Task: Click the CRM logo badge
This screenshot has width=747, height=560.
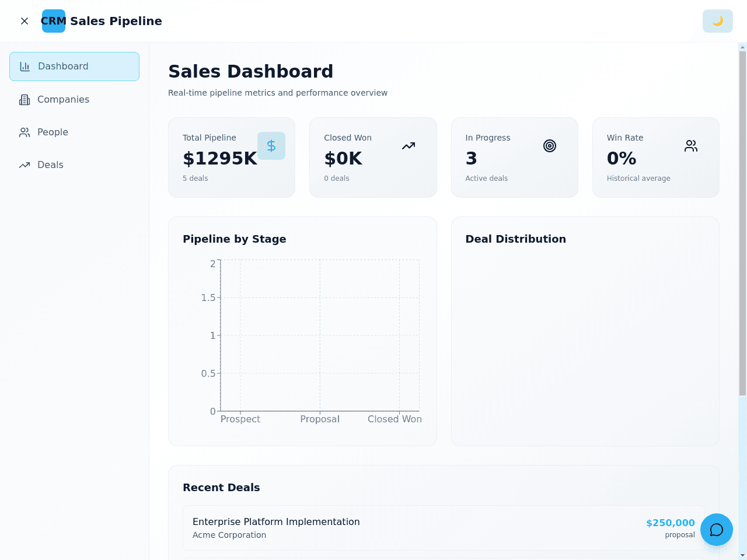Action: (x=54, y=21)
